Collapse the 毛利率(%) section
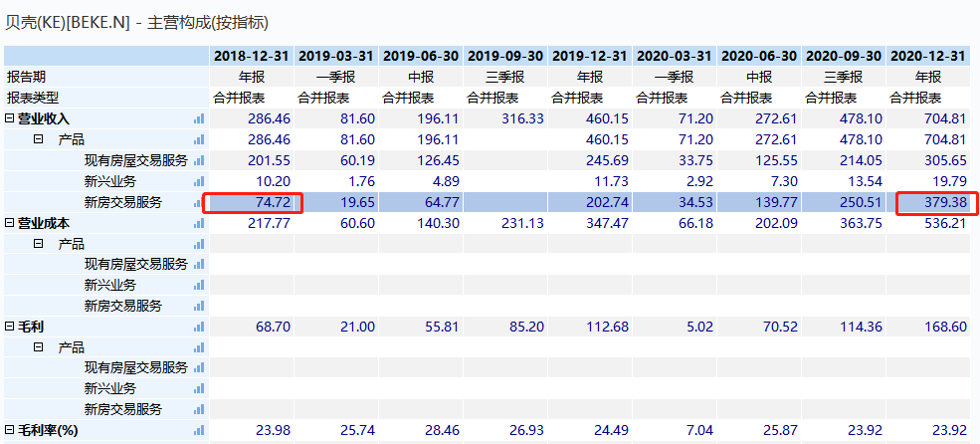 pos(10,430)
